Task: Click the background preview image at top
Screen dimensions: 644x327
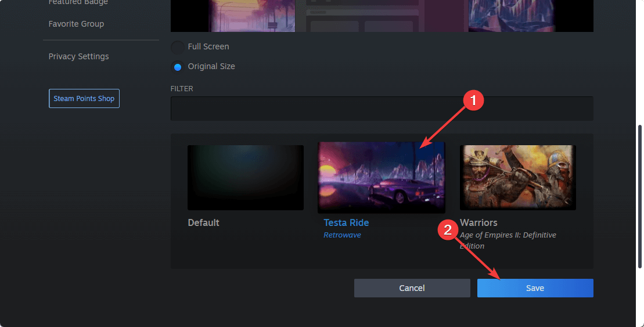Action: 382,16
